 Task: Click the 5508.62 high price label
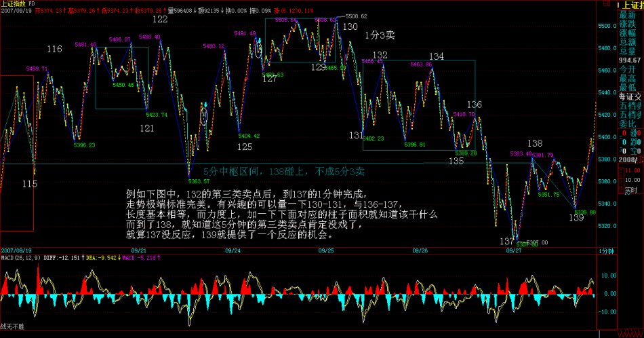357,16
